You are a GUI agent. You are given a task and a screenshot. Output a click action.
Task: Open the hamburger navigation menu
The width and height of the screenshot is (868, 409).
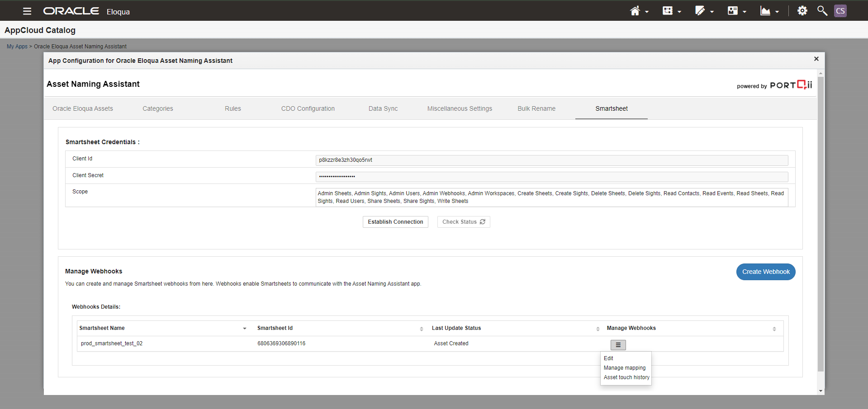pyautogui.click(x=27, y=11)
